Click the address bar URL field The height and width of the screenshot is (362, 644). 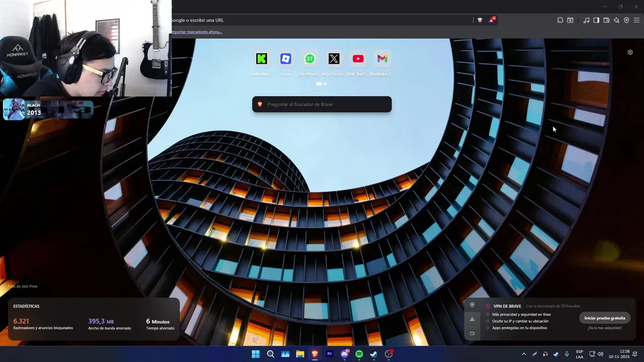click(x=322, y=20)
